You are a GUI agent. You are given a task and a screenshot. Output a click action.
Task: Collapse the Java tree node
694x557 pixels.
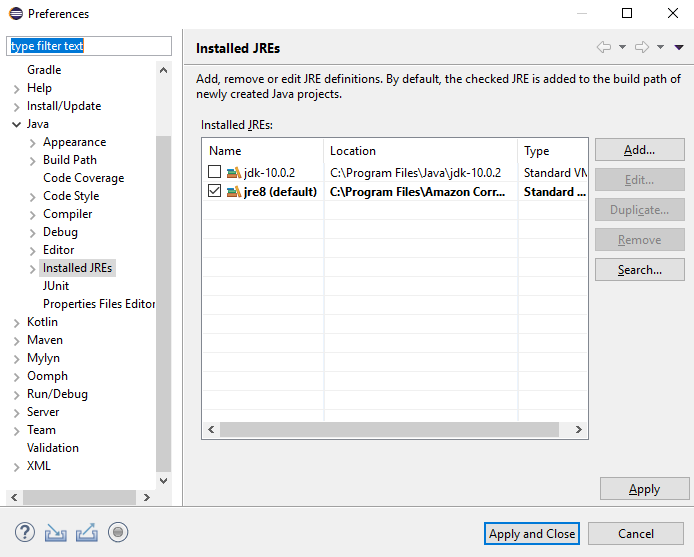[x=16, y=124]
